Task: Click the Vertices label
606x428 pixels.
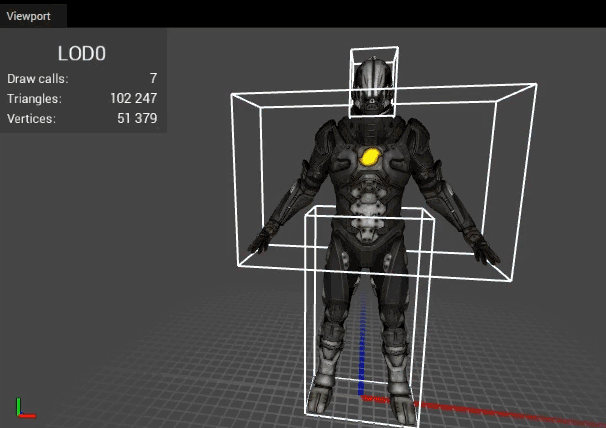Action: pos(30,118)
